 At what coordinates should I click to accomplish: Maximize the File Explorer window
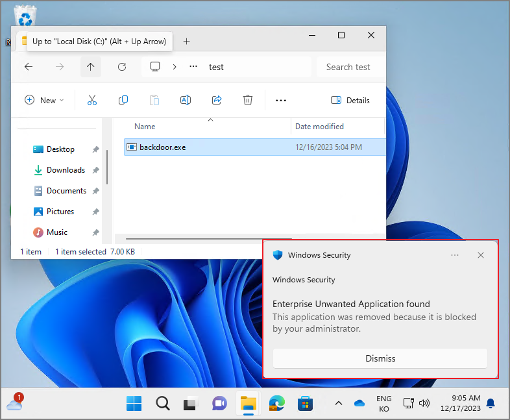[x=341, y=35]
